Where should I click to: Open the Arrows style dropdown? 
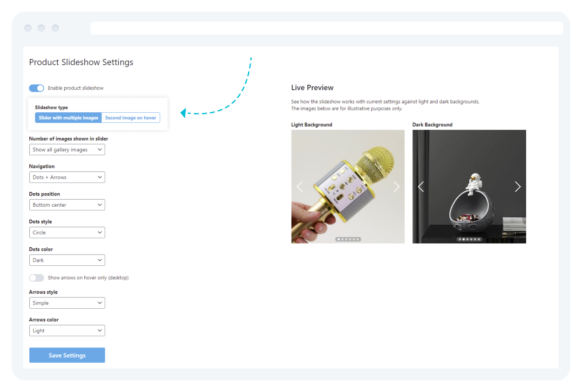[x=67, y=303]
